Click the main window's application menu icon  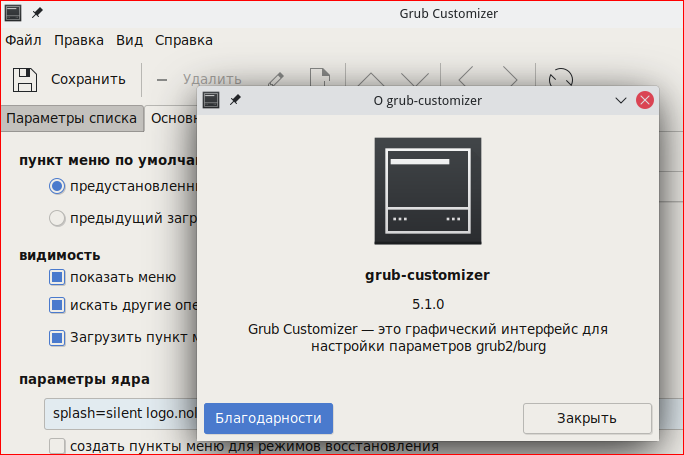pyautogui.click(x=13, y=13)
